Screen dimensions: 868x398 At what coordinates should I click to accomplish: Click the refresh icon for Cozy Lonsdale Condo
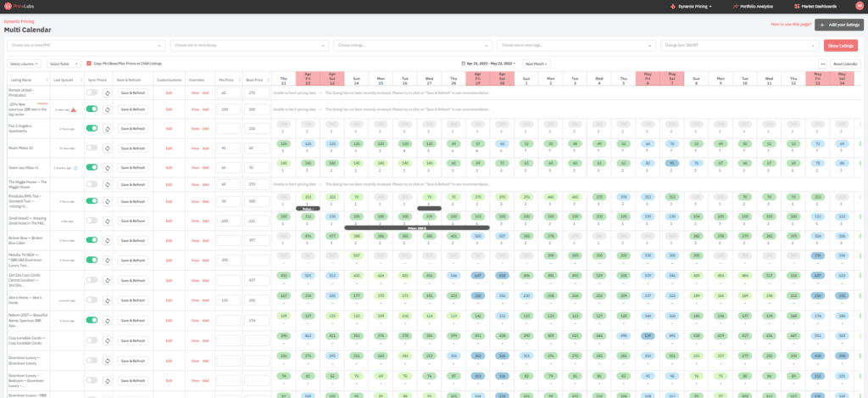(108, 339)
